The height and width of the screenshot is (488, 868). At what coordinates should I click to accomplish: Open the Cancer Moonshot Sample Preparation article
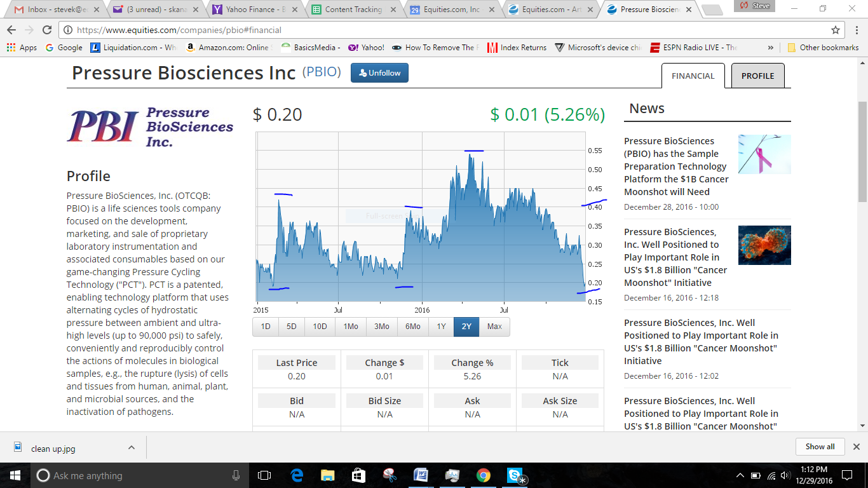coord(676,166)
